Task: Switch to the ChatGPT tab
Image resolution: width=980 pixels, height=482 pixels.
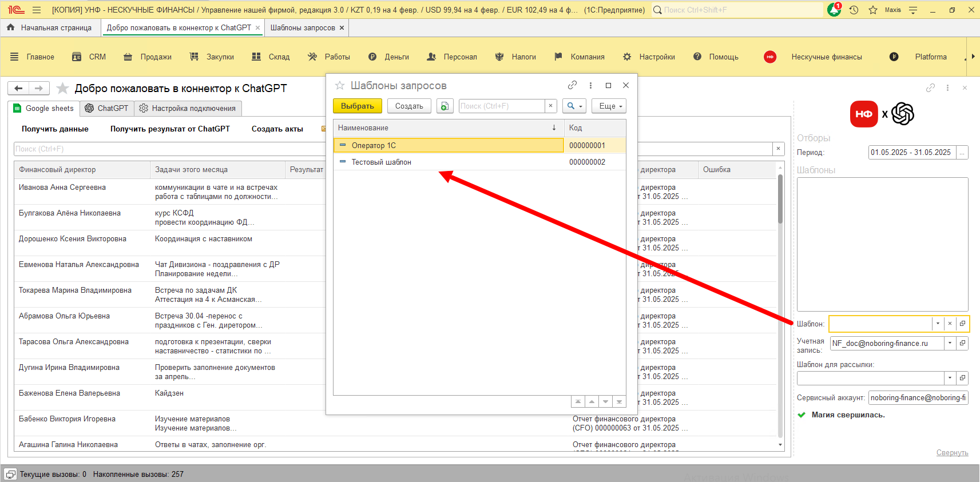Action: tap(106, 108)
